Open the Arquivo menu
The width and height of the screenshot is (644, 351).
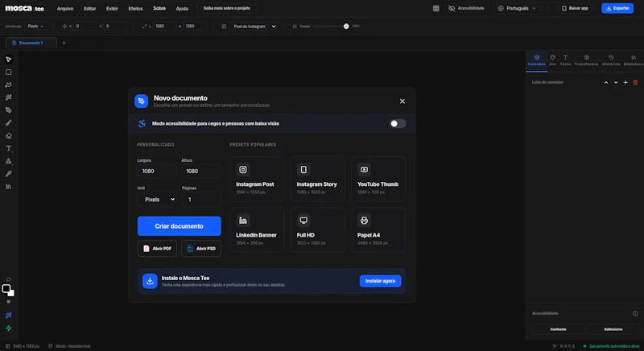[65, 9]
